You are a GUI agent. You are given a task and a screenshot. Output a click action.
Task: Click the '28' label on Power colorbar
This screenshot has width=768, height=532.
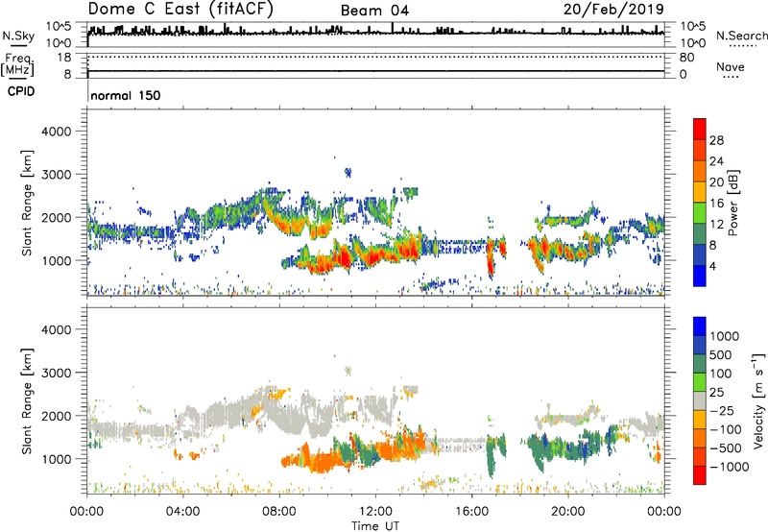point(716,140)
